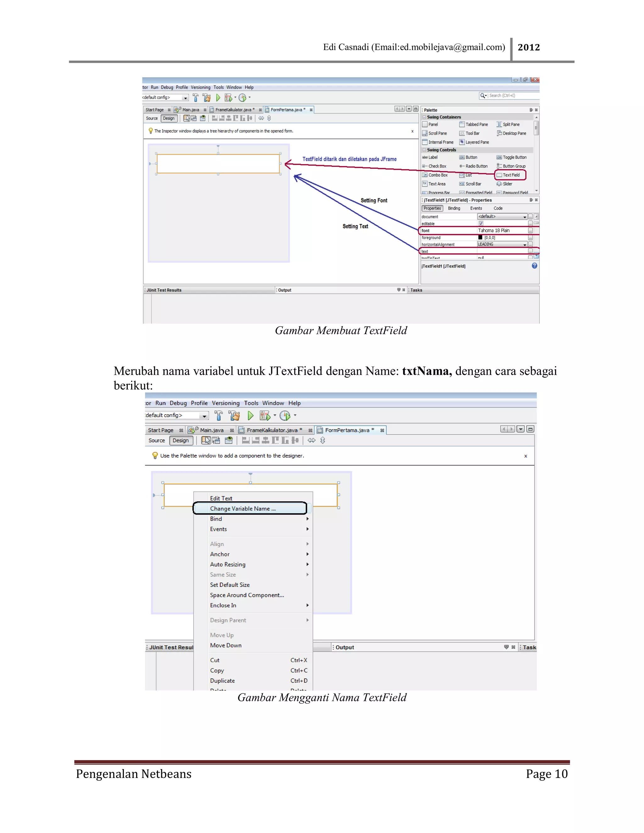The width and height of the screenshot is (644, 833).
Task: Click the empty text property value field
Action: point(502,251)
